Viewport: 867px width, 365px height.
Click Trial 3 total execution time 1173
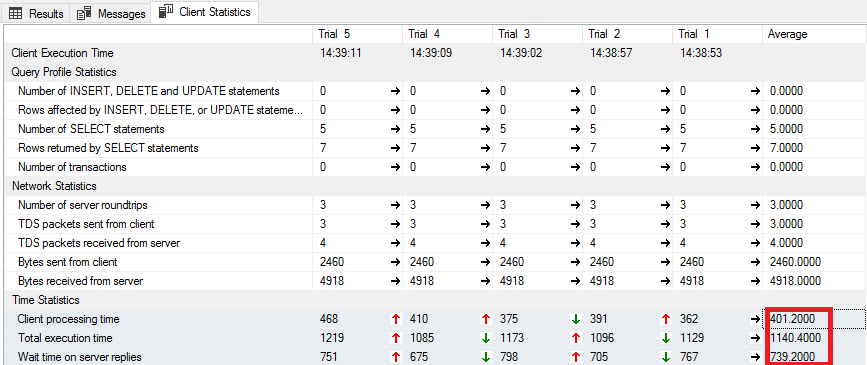pyautogui.click(x=512, y=338)
